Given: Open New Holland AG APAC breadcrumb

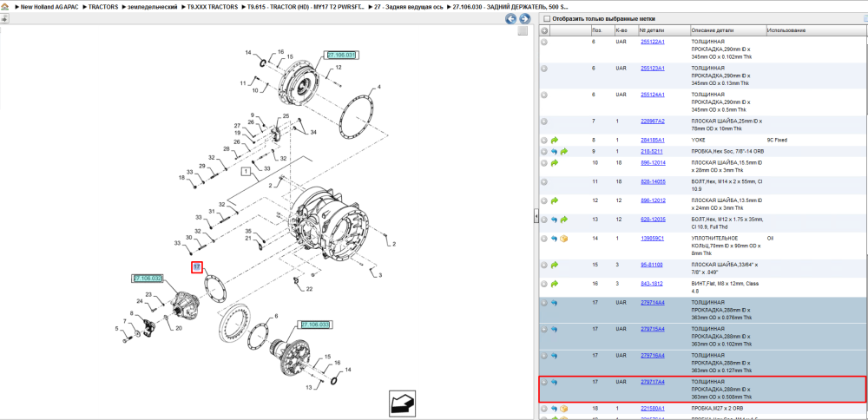Looking at the screenshot, I should click(x=49, y=7).
